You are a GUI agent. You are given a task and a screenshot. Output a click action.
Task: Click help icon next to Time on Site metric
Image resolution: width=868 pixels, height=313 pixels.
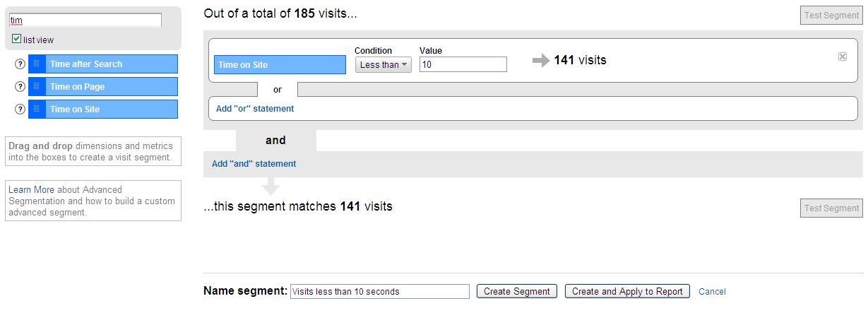(x=20, y=110)
